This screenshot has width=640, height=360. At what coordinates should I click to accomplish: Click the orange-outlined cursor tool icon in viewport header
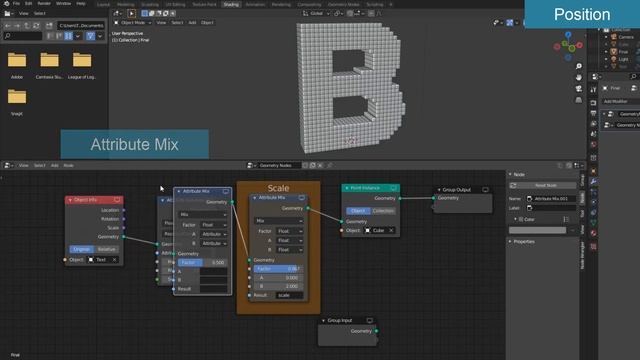click(131, 13)
